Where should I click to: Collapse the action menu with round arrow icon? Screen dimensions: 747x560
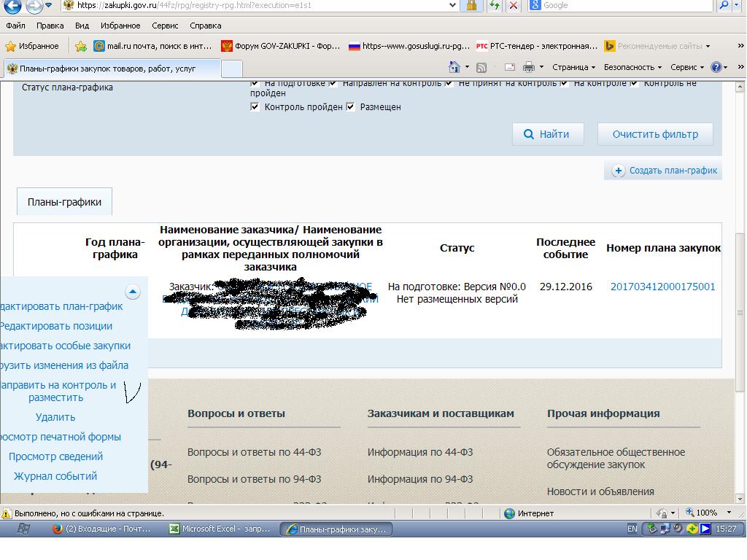pyautogui.click(x=133, y=292)
